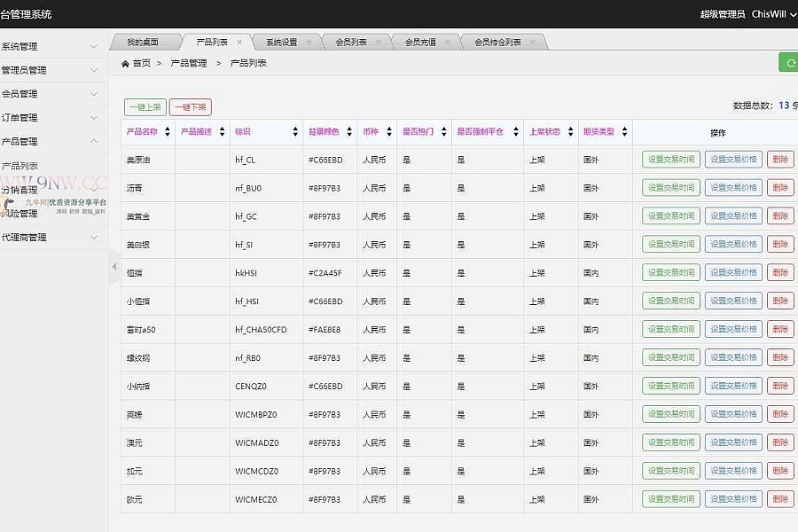
Task: Expand the 系统管理 sidebar menu
Action: tap(53, 46)
